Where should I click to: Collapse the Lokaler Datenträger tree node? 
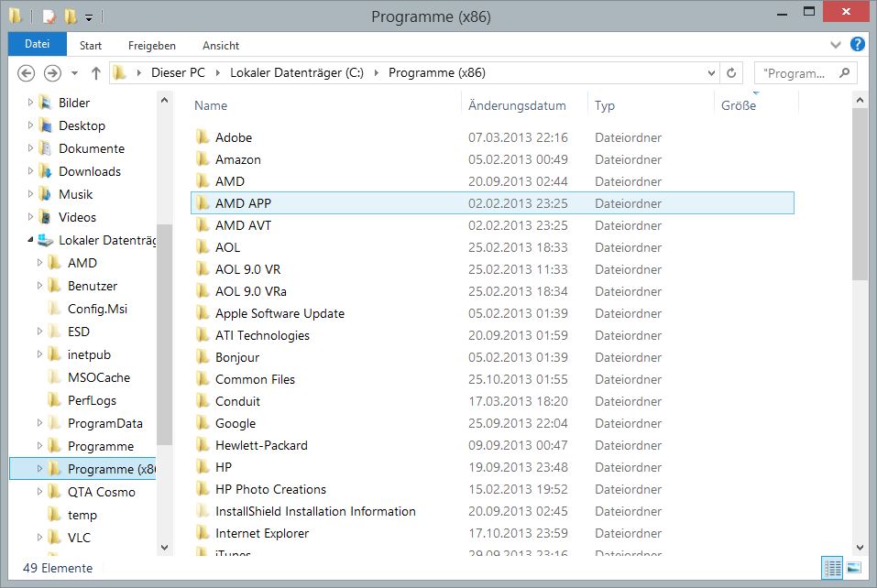tap(30, 240)
